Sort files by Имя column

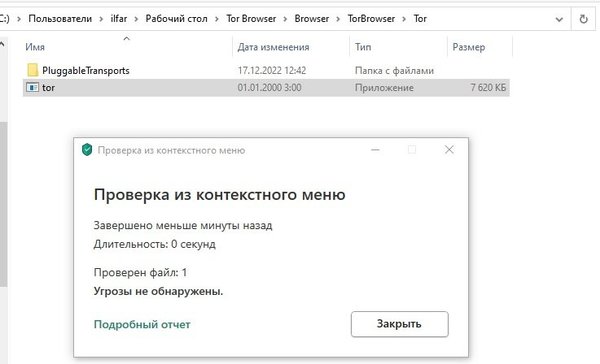[x=35, y=47]
